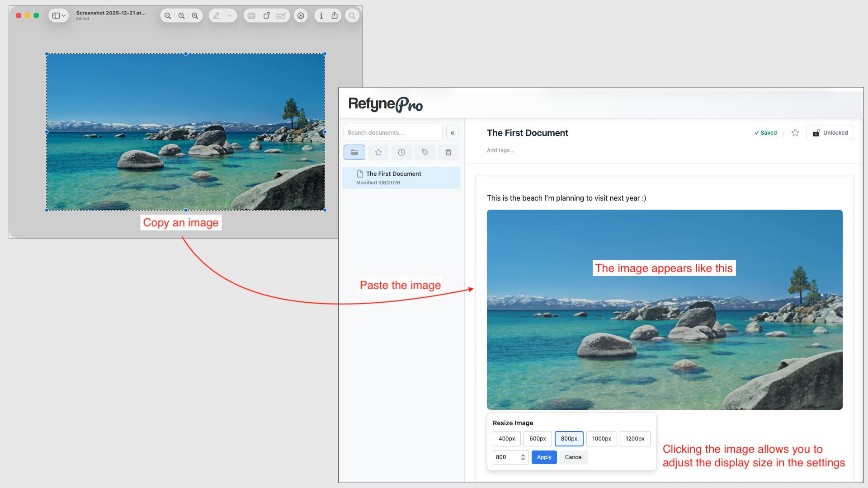
Task: Click the 'Resize Image' panel heading
Action: [x=513, y=423]
